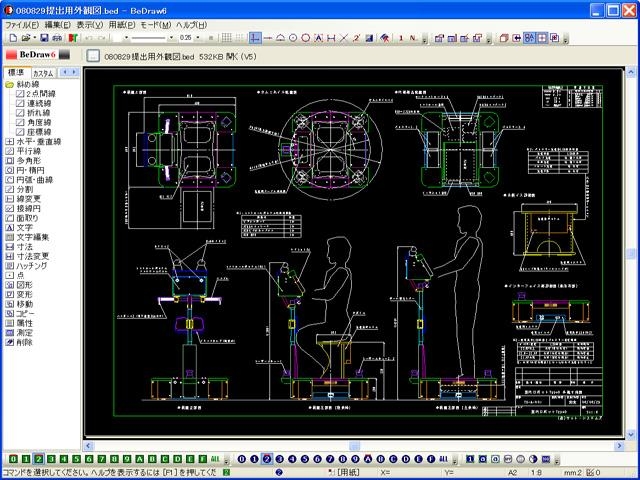
Task: Select the 座標線 tool
Action: click(x=33, y=132)
